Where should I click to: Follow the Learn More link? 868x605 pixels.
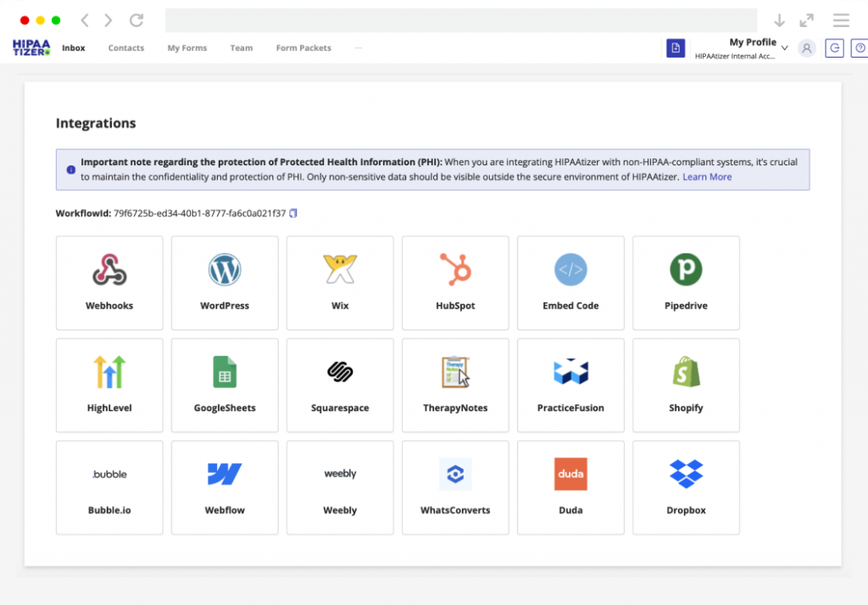click(x=707, y=177)
